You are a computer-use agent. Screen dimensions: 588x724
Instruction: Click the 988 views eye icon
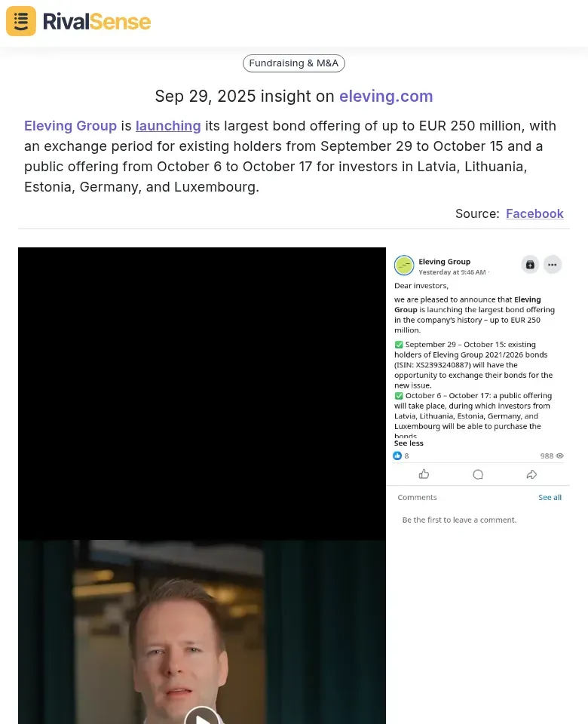pos(560,456)
